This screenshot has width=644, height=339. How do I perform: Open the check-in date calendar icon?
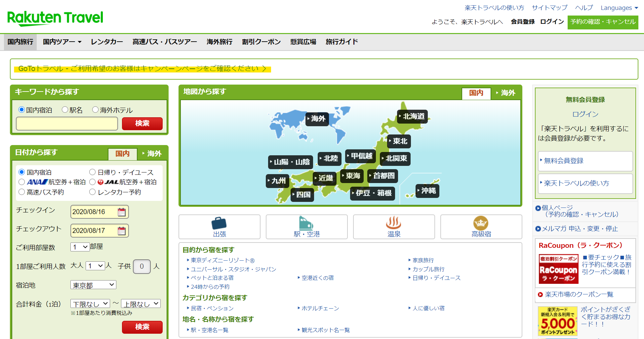122,212
